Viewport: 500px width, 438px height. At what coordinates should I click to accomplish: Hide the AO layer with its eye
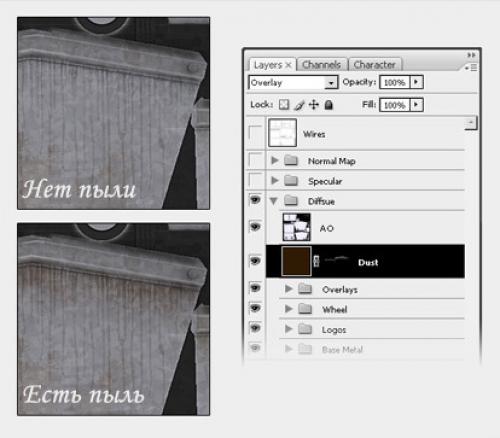[x=255, y=227]
